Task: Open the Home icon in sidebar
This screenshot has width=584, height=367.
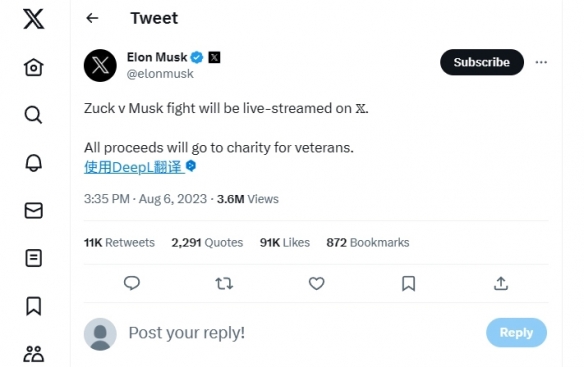Action: (x=34, y=67)
